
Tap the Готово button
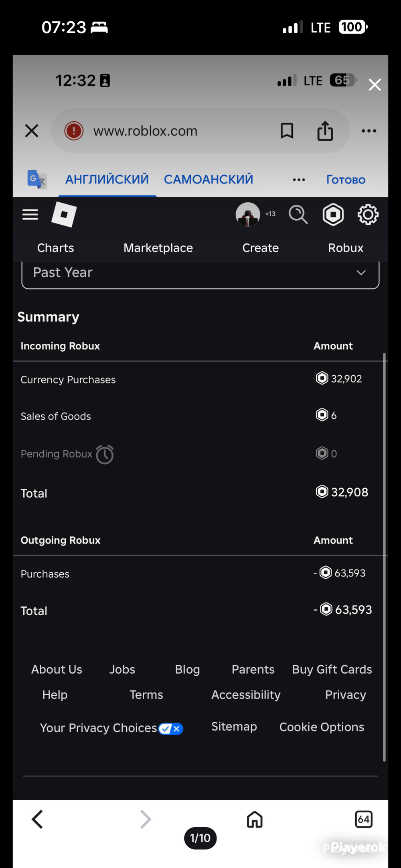346,179
